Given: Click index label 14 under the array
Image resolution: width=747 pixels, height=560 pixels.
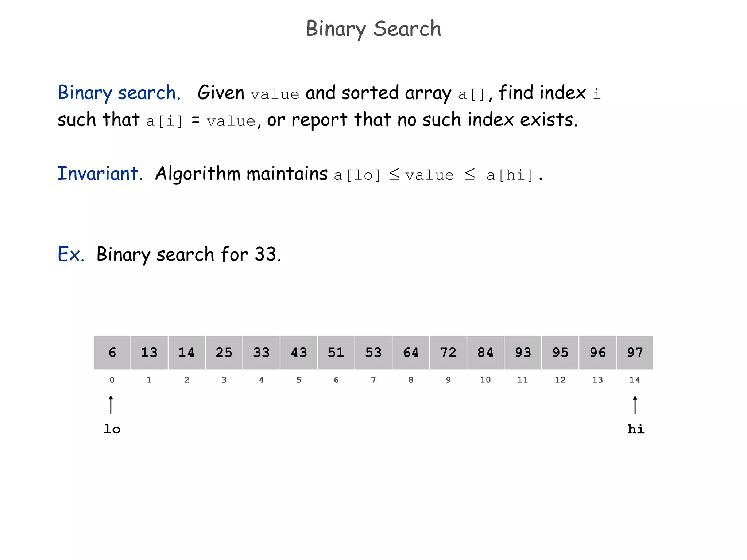Looking at the screenshot, I should coord(635,380).
